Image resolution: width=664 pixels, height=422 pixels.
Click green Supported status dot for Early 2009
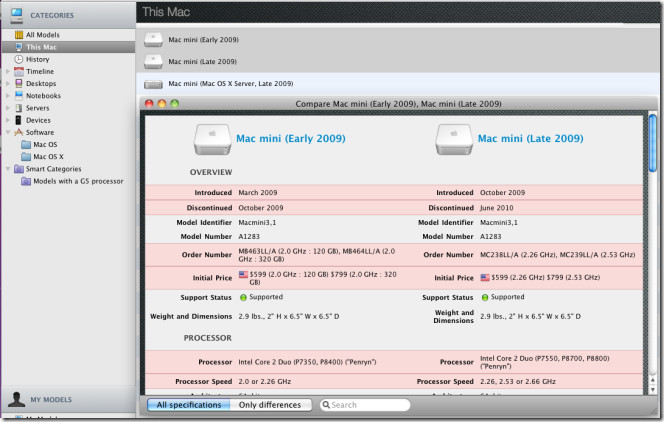(x=243, y=298)
